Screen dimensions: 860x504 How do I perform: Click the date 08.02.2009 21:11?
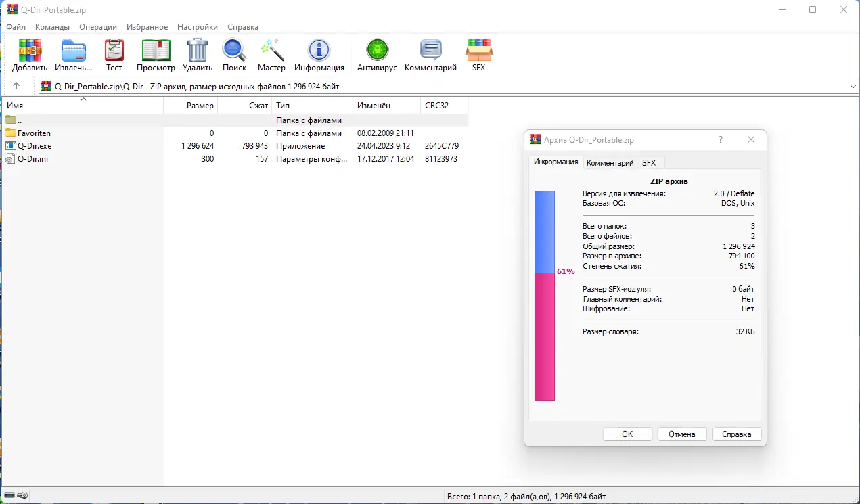coord(386,133)
